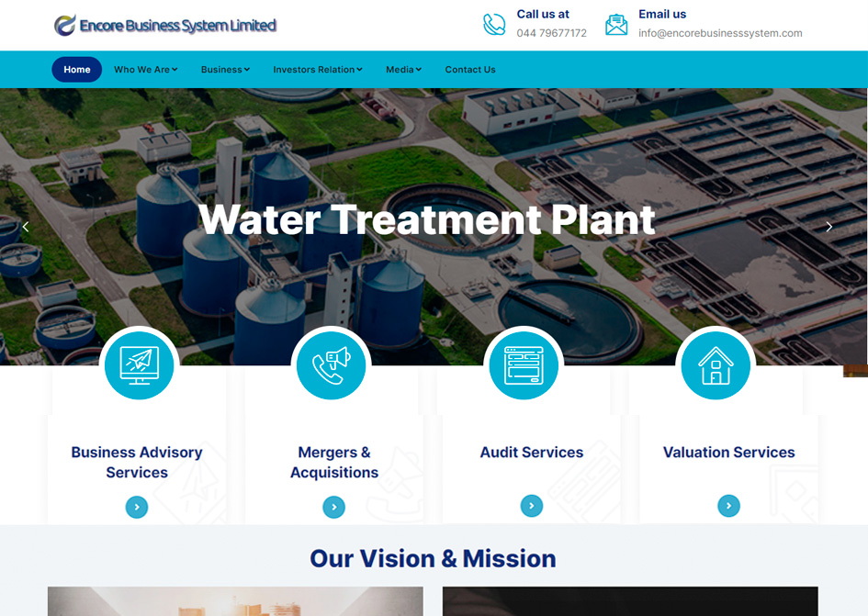This screenshot has width=868, height=616.
Task: Open Valuation Services arrow button
Action: click(x=728, y=506)
